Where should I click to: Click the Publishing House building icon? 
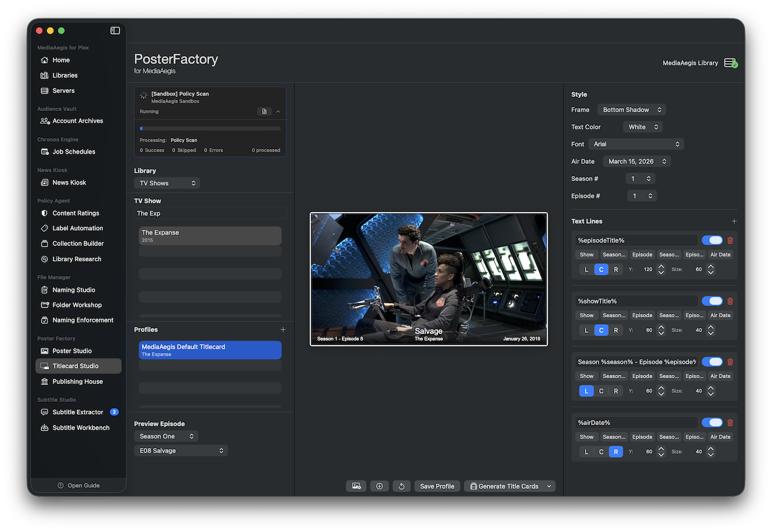coord(44,381)
